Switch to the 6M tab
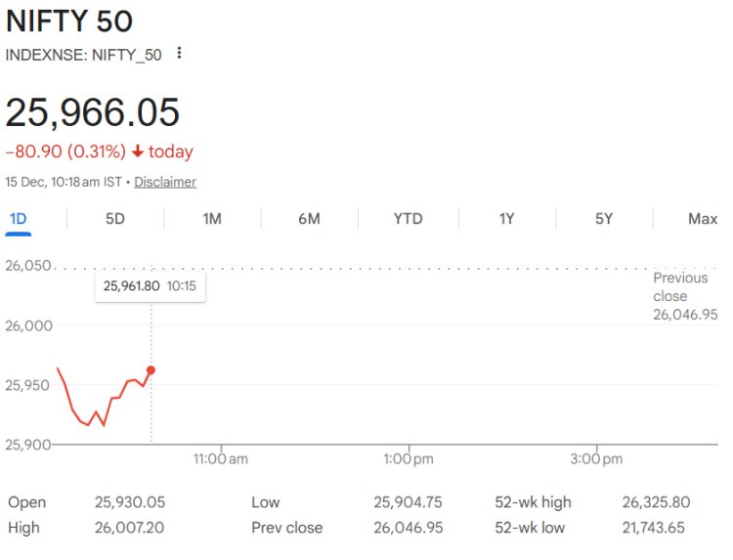 (309, 219)
